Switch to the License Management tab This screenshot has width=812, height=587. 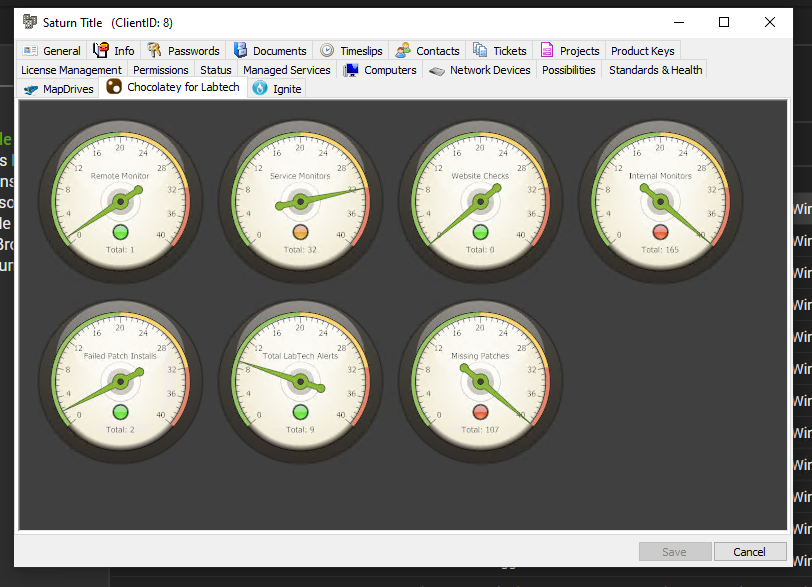coord(71,70)
